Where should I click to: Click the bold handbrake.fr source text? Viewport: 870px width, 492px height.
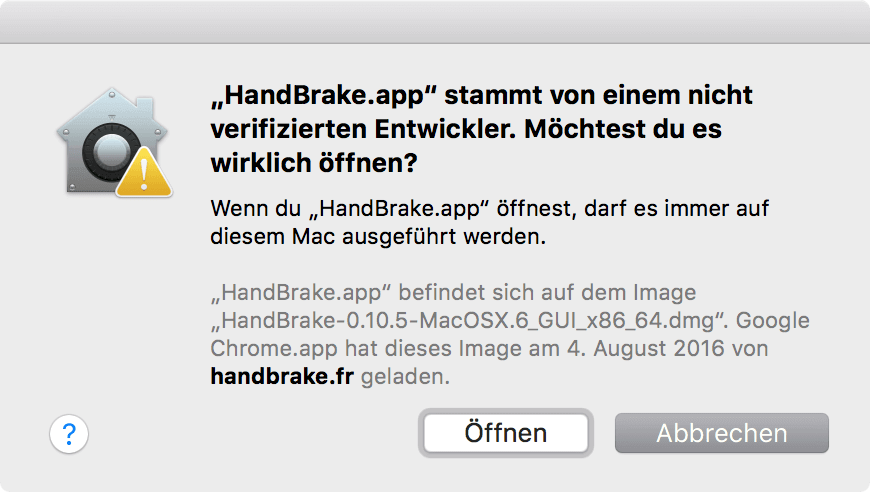coord(282,377)
